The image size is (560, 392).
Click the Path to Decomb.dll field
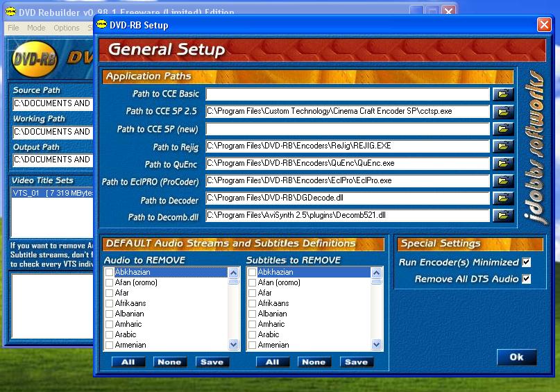coord(348,215)
